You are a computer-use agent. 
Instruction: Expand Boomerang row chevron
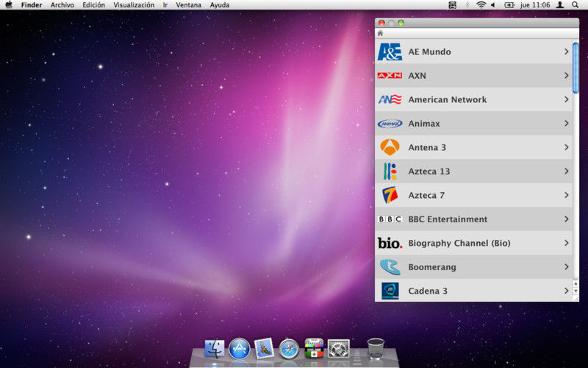coord(566,267)
